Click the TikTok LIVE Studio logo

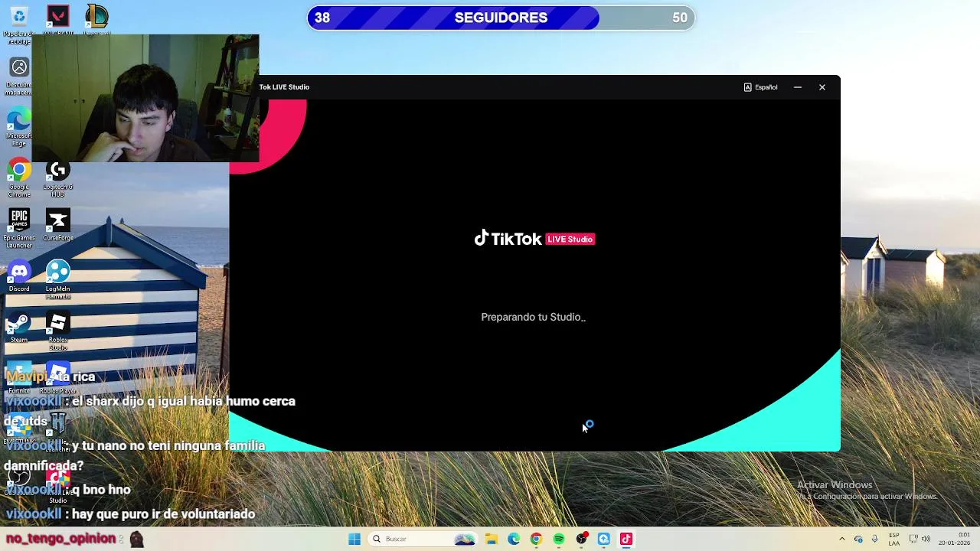click(534, 239)
